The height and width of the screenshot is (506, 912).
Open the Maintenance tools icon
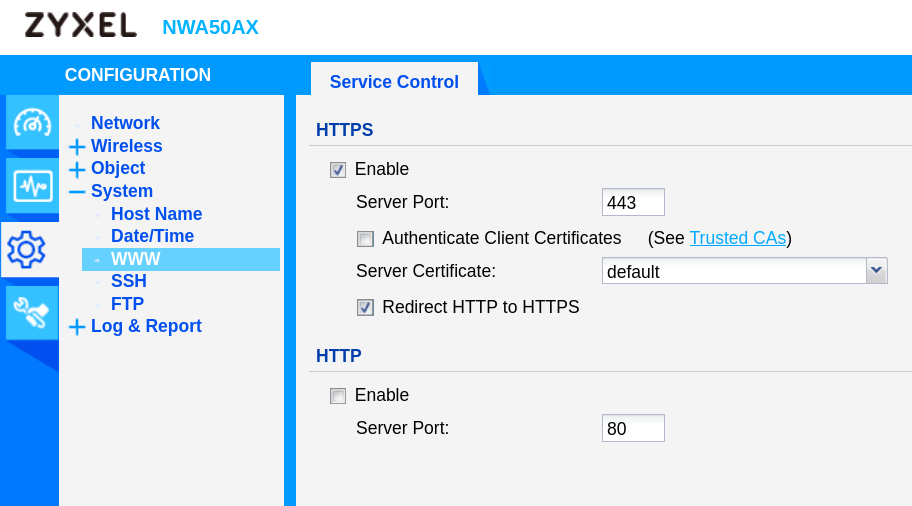33,312
